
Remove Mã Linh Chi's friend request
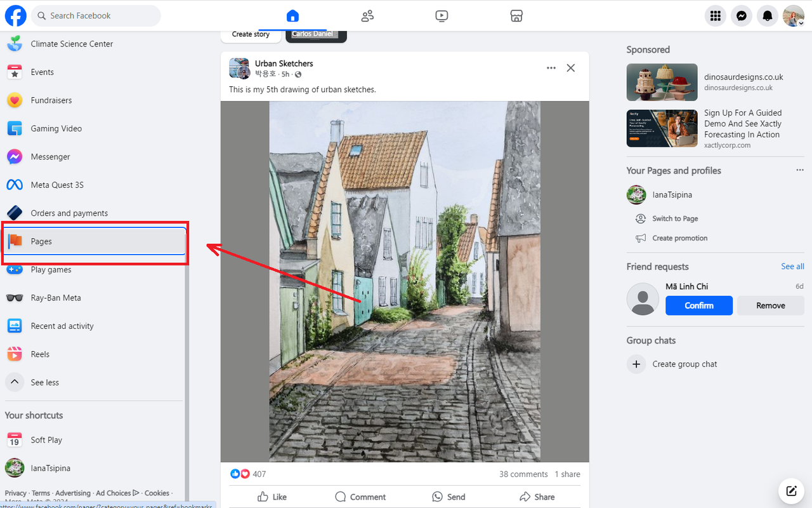coord(771,305)
